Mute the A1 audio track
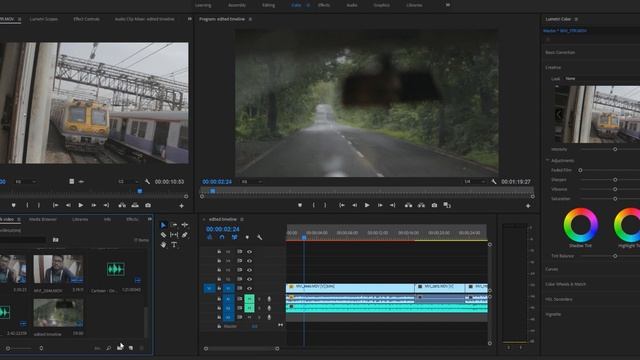Screen dimensions: 640x360 click(249, 299)
